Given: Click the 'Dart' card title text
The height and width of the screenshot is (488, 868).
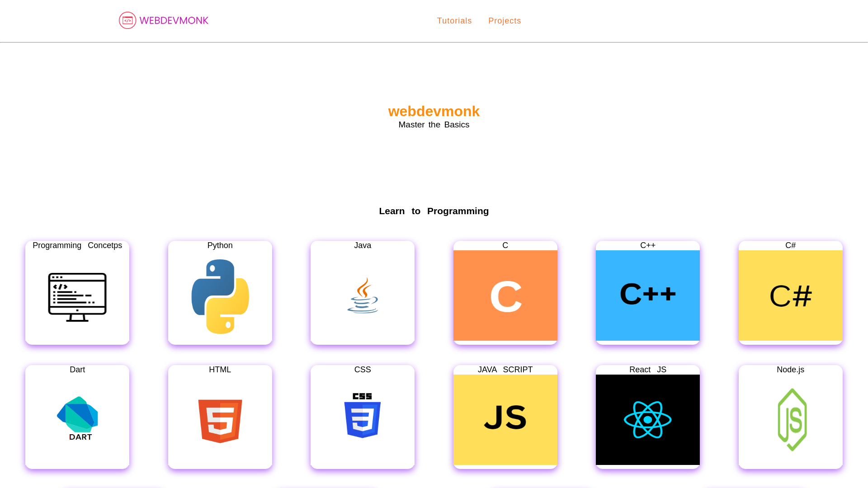Looking at the screenshot, I should click(x=77, y=370).
